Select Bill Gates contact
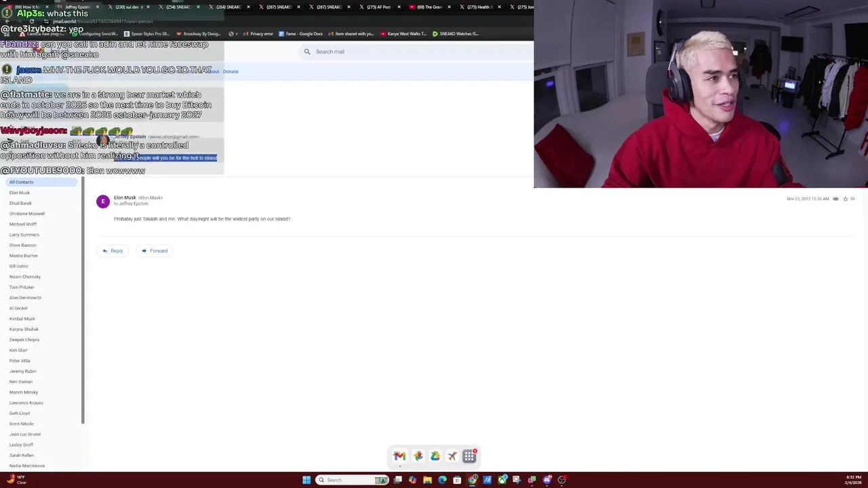Image resolution: width=868 pixels, height=488 pixels. (19, 266)
